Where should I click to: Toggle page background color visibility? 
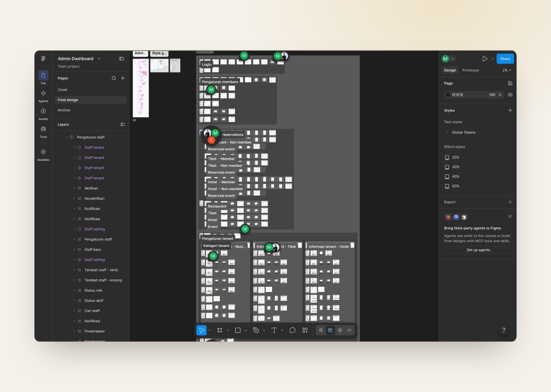(510, 95)
